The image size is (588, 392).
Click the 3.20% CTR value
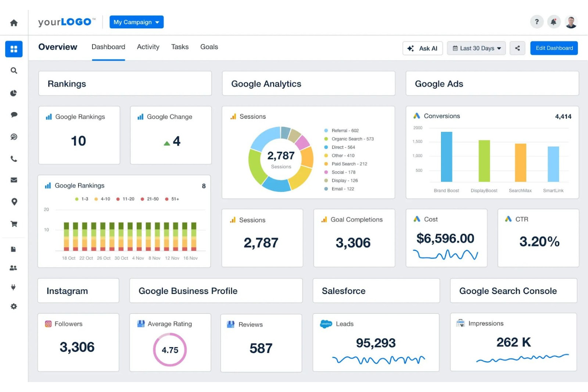[x=540, y=241]
